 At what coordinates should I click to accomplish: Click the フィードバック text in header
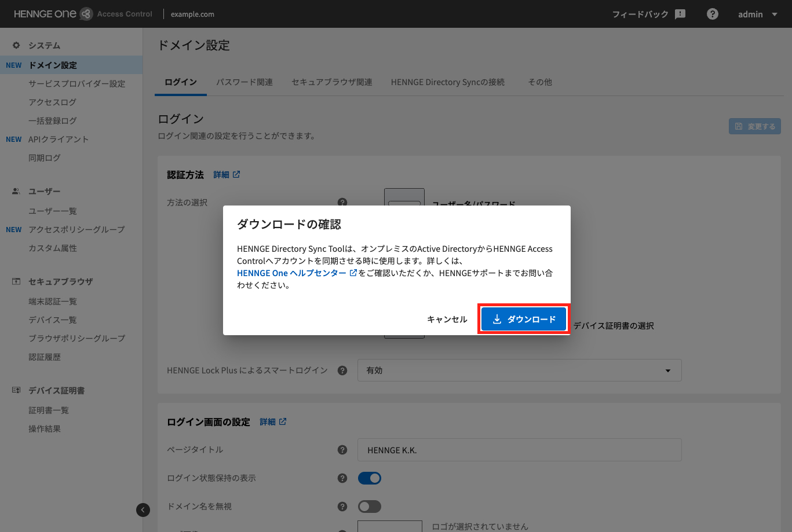[x=640, y=14]
